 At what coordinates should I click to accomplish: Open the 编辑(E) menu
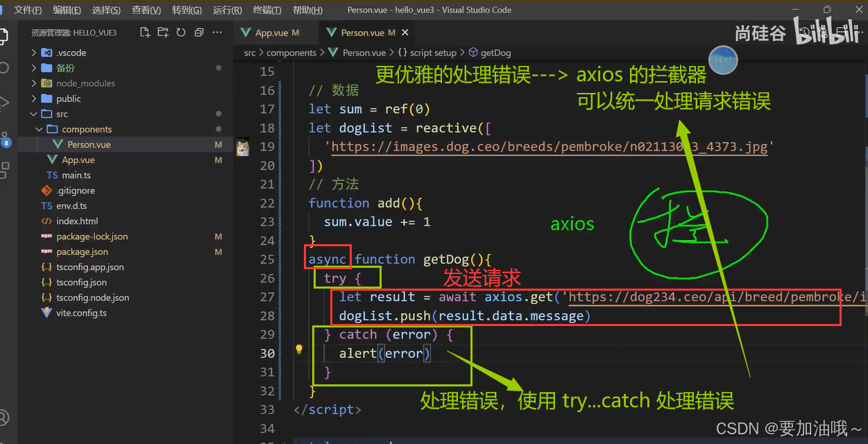67,10
